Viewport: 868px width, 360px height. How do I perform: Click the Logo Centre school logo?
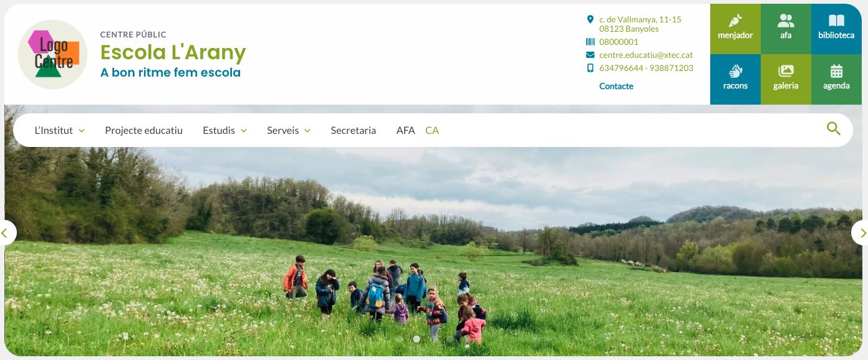pos(52,54)
